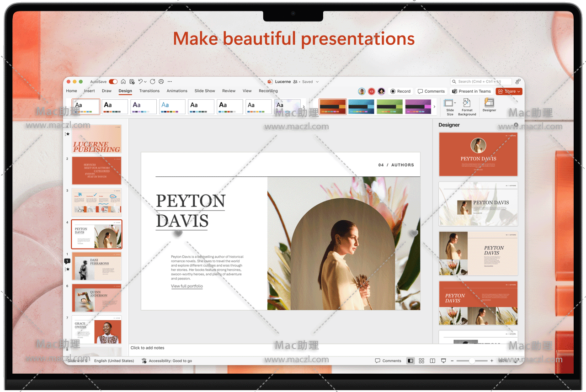Open the more options ellipsis in title bar

170,82
